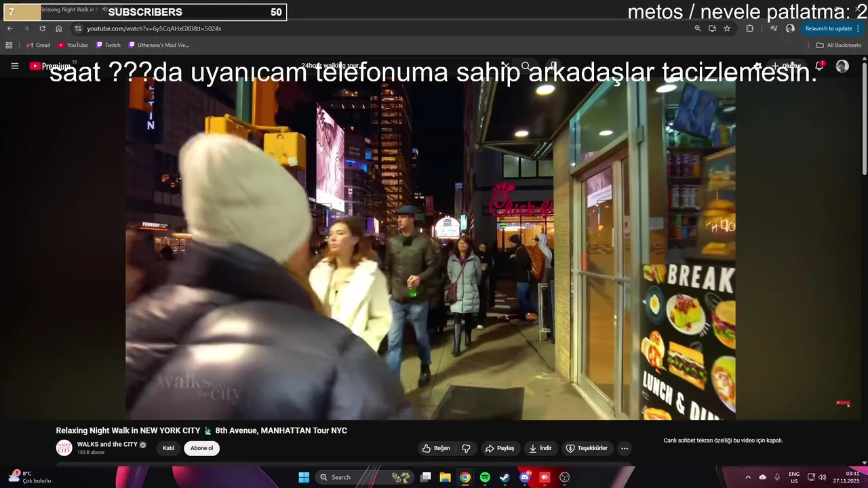
Task: Open the site information icon in address bar
Action: tap(78, 28)
